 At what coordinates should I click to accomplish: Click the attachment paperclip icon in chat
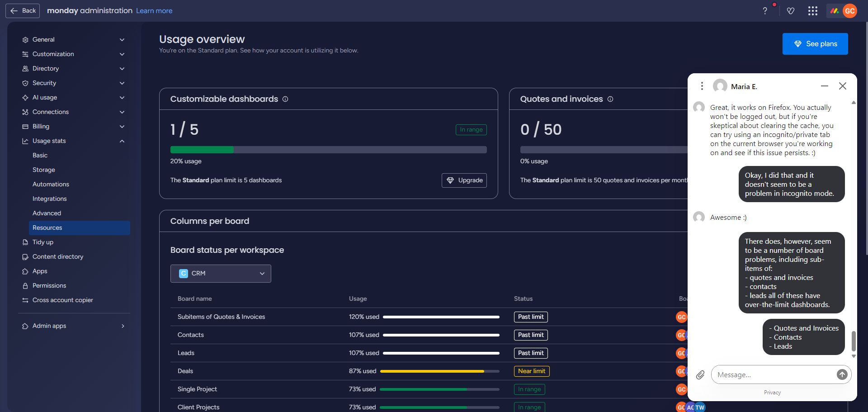click(700, 375)
